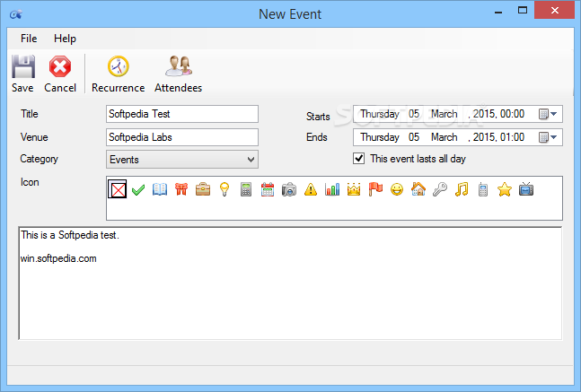Click the app icon in title bar
This screenshot has width=581, height=392.
point(16,14)
